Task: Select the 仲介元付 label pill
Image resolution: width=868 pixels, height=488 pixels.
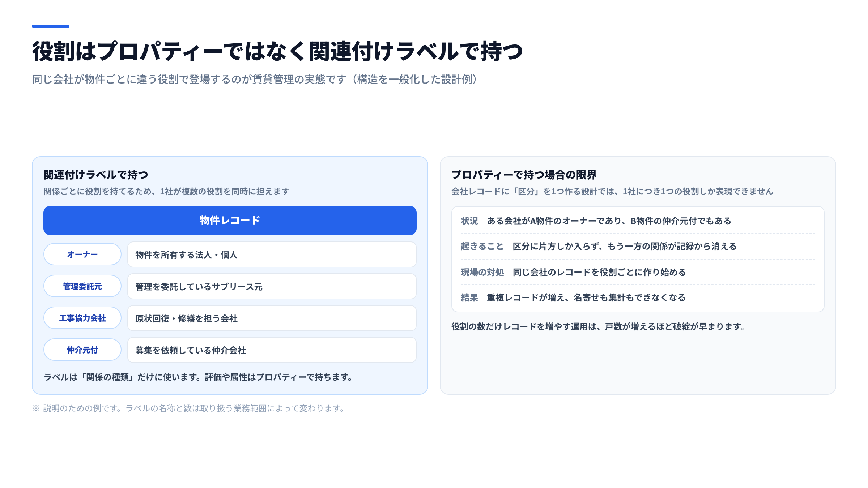Action: click(x=82, y=350)
